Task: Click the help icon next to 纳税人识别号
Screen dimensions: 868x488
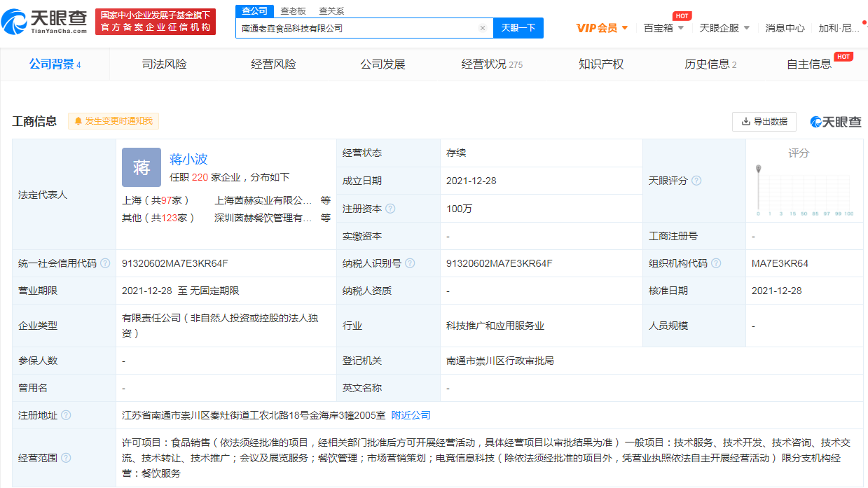Action: [410, 263]
